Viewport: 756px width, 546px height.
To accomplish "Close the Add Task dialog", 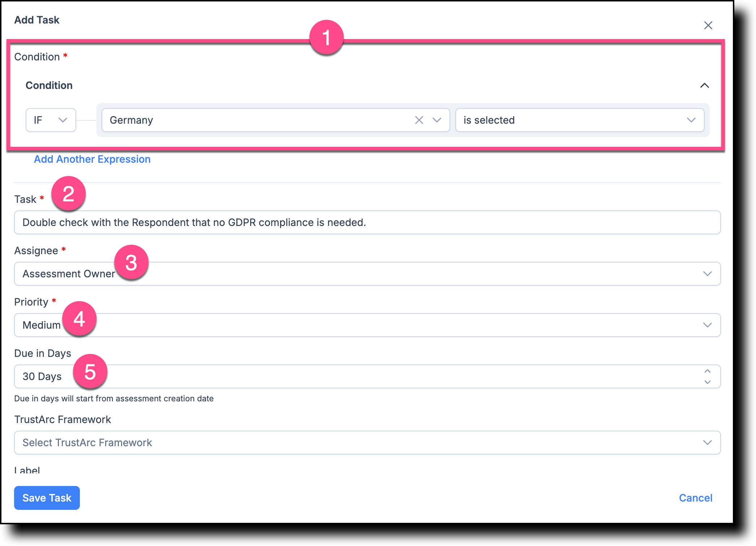I will point(708,25).
